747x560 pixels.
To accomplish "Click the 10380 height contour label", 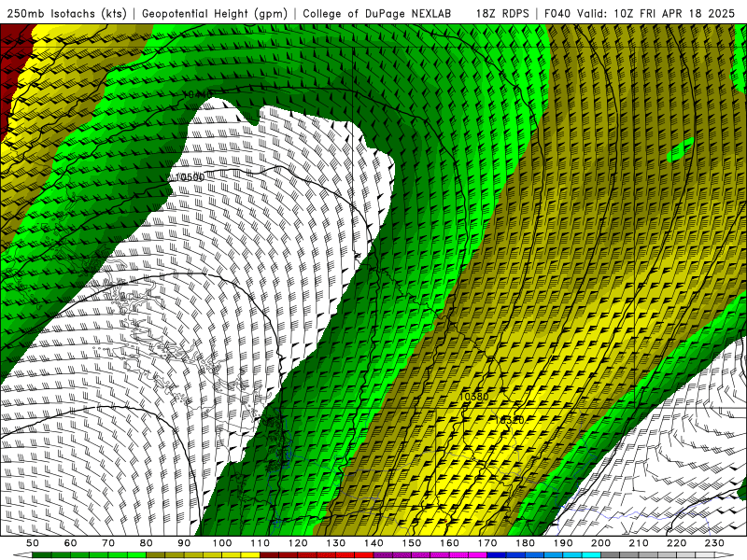I will point(473,396).
